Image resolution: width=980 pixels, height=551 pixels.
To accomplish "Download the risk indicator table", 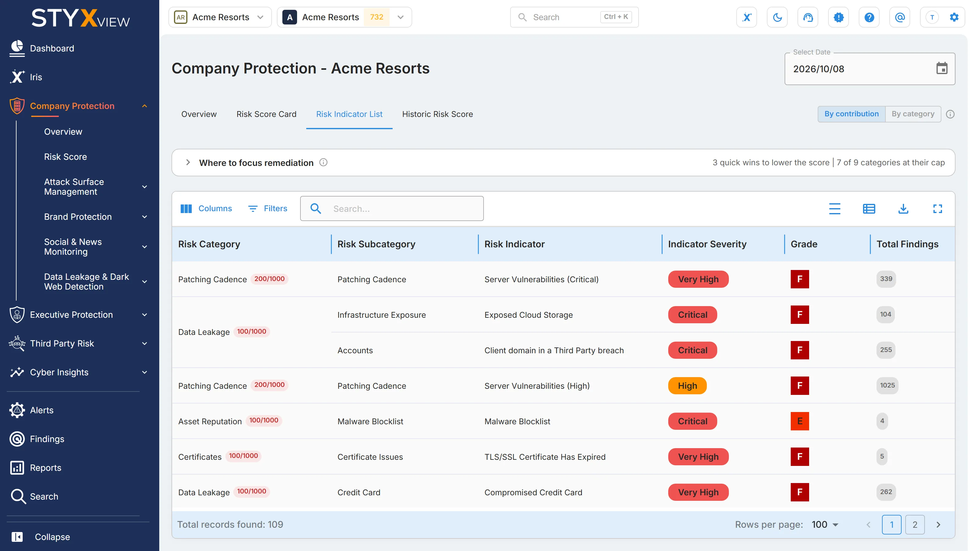I will 903,208.
